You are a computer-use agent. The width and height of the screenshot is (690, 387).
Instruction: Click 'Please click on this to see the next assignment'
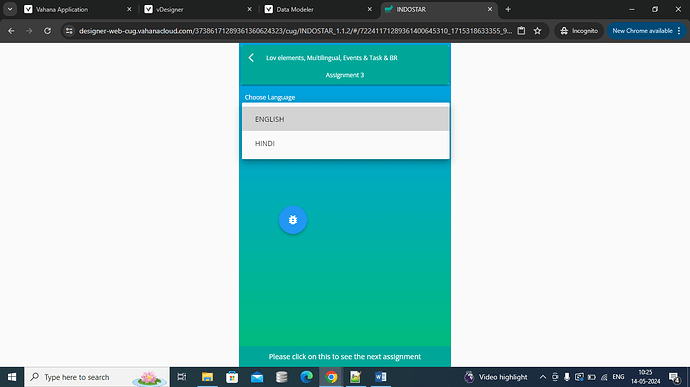coord(345,357)
